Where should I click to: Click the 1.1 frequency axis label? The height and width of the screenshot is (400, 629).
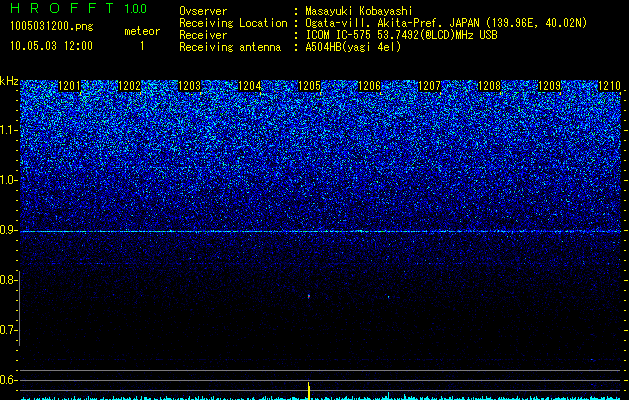pos(9,130)
